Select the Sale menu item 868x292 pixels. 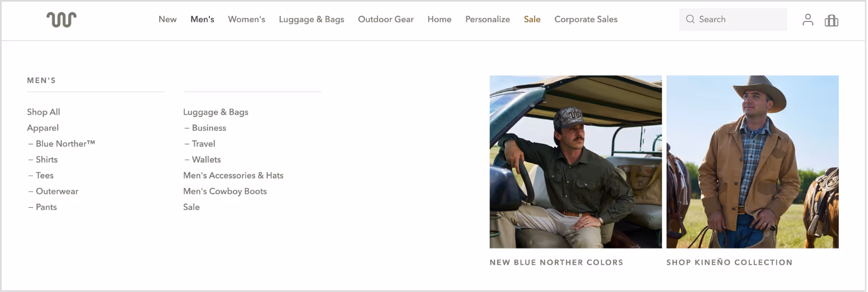(532, 19)
